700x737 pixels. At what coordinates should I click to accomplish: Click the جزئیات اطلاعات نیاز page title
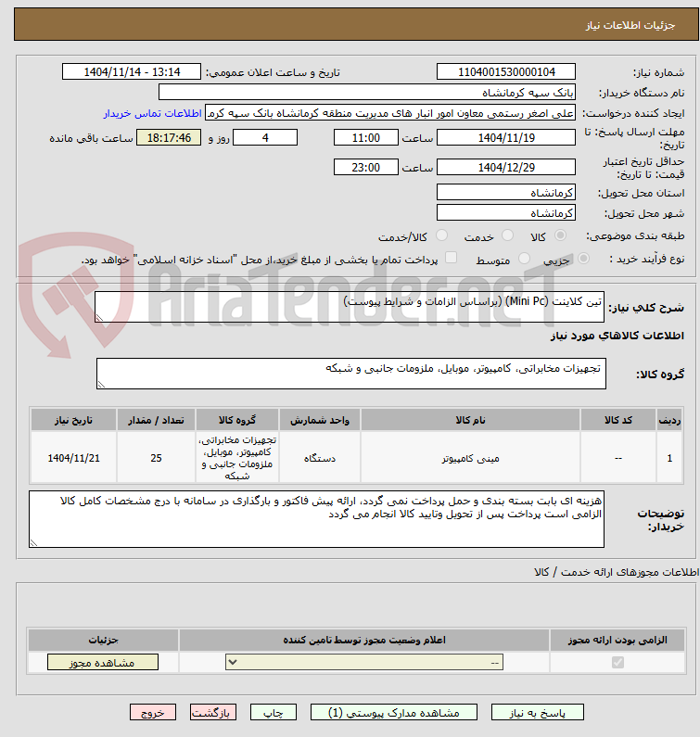tap(630, 25)
